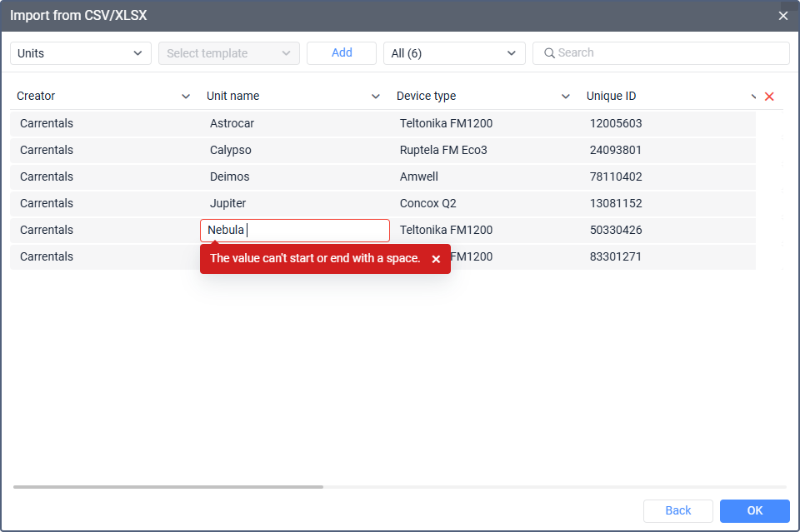Click the red X delete column icon

click(x=769, y=97)
